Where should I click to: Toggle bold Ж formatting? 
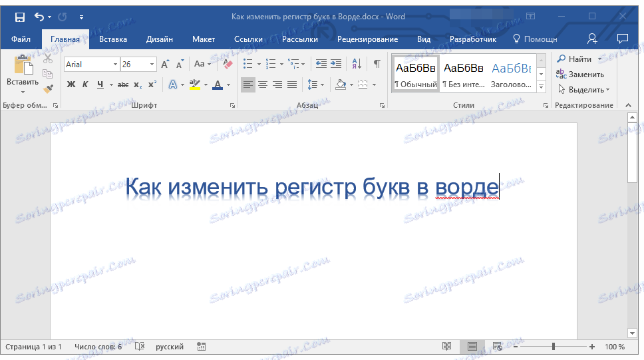71,85
